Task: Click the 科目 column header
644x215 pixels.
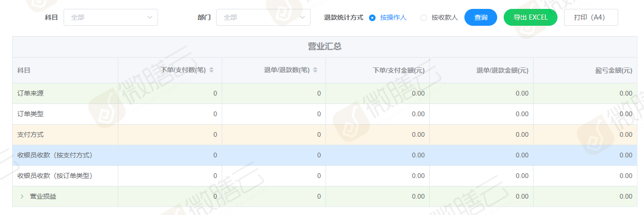Action: pyautogui.click(x=24, y=70)
